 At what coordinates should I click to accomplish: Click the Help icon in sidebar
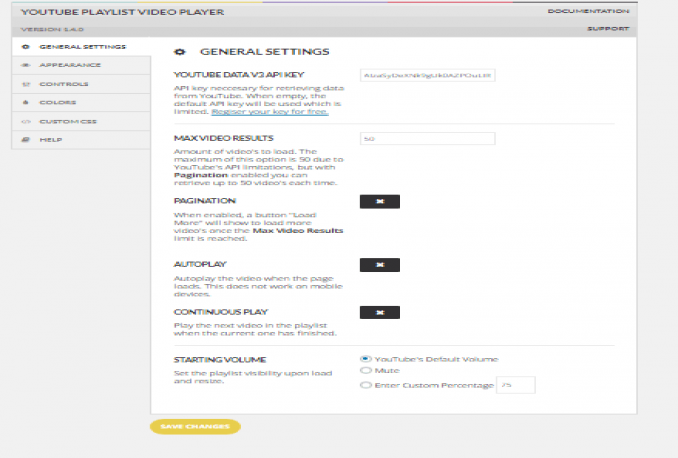(x=26, y=139)
